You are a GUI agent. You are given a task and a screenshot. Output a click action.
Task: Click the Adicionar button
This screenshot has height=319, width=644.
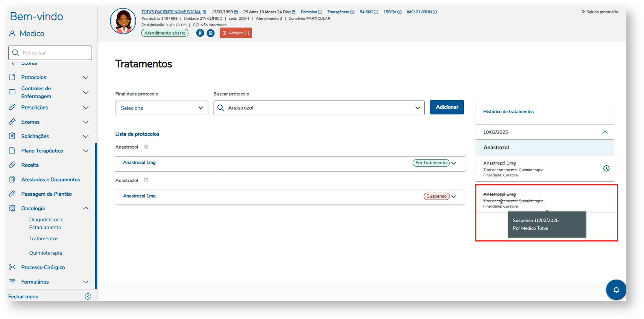(447, 107)
